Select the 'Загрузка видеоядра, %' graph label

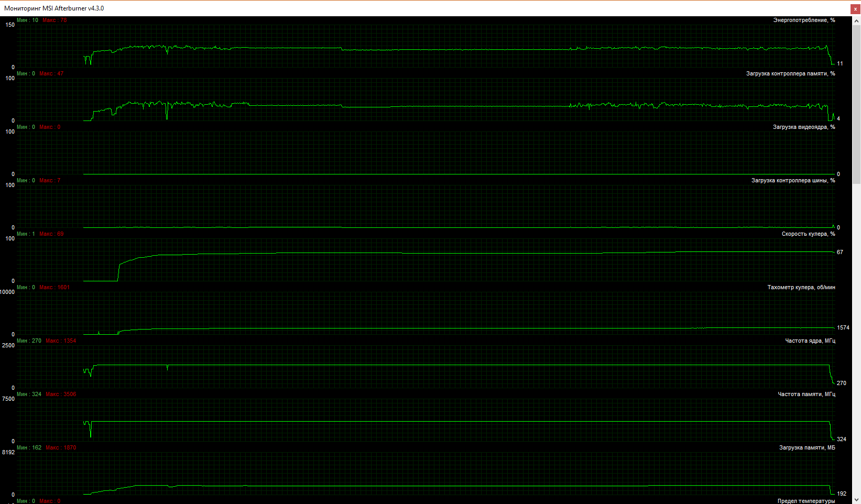point(804,127)
